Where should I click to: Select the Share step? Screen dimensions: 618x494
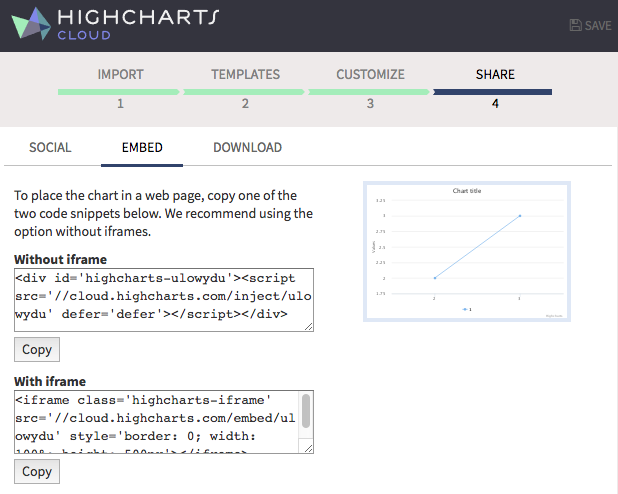pos(495,74)
